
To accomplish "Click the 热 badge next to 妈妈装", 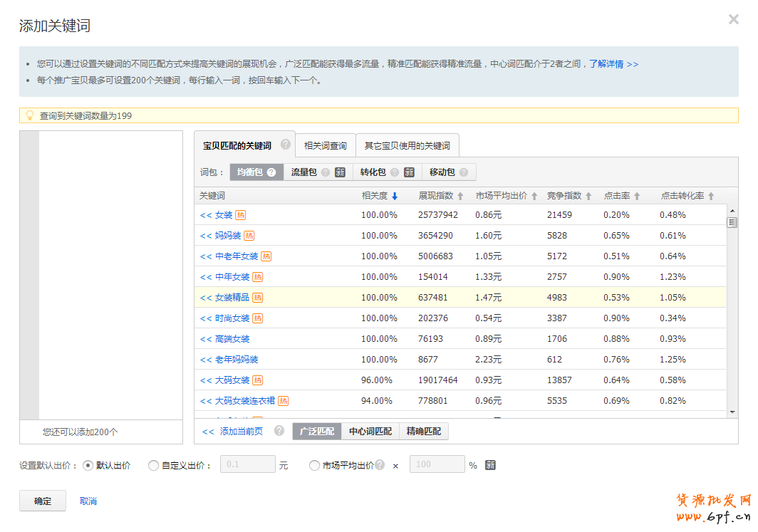I will [x=249, y=236].
